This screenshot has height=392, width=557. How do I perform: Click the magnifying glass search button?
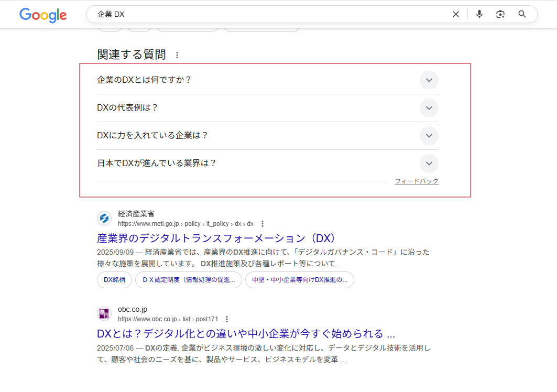(x=522, y=14)
